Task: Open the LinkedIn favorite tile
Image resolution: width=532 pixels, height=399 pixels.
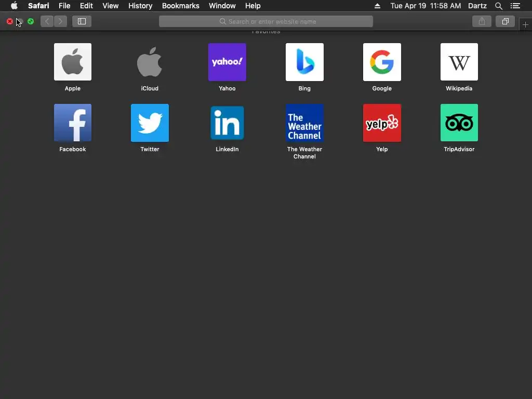Action: pos(227,123)
